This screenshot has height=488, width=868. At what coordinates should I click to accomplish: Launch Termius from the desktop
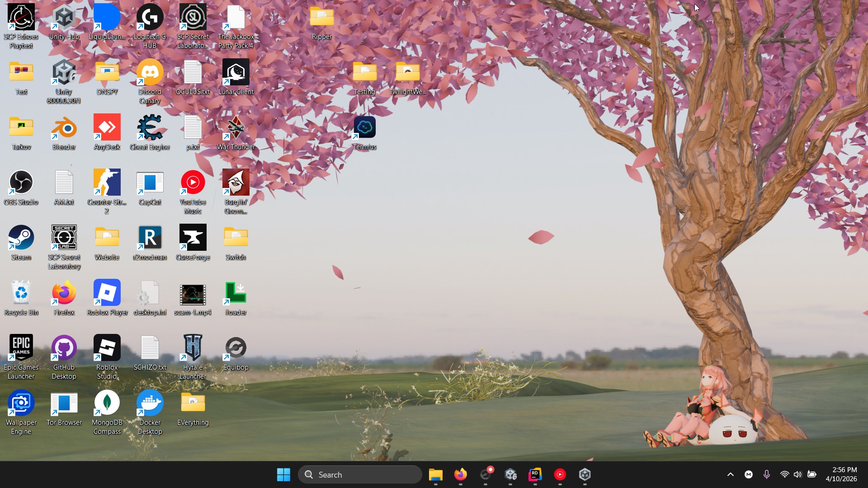coord(364,133)
